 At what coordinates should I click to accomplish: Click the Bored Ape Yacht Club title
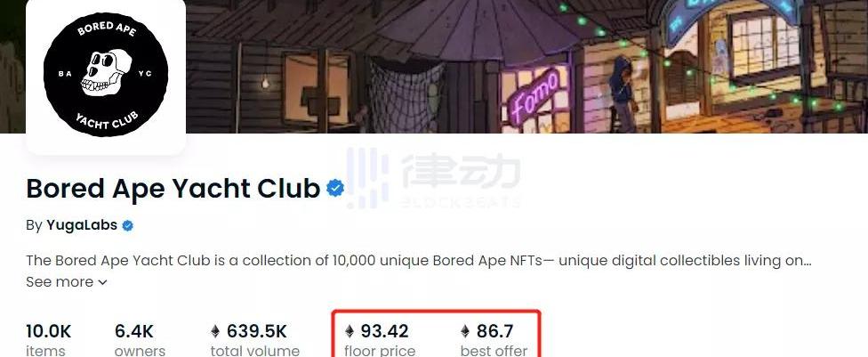click(173, 189)
